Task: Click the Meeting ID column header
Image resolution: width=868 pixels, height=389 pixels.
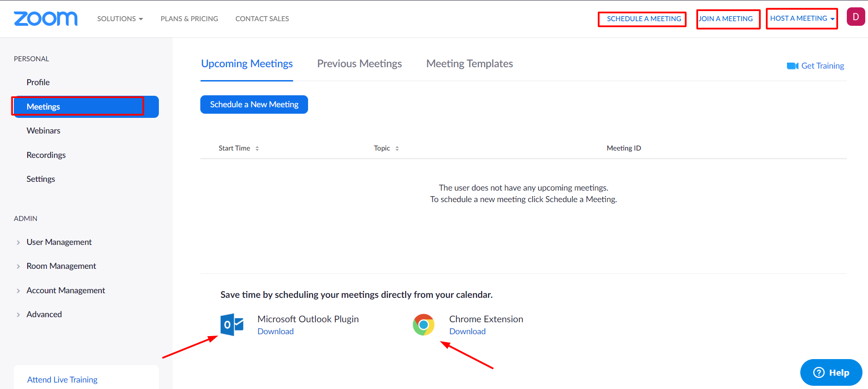Action: (623, 148)
